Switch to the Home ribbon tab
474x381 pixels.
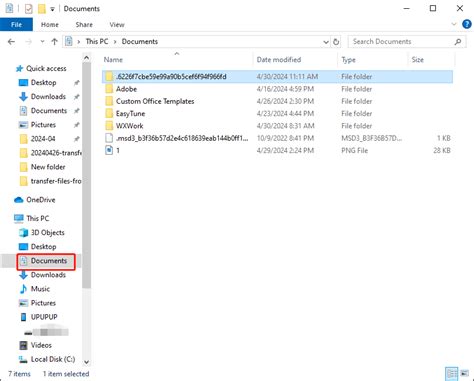(50, 25)
